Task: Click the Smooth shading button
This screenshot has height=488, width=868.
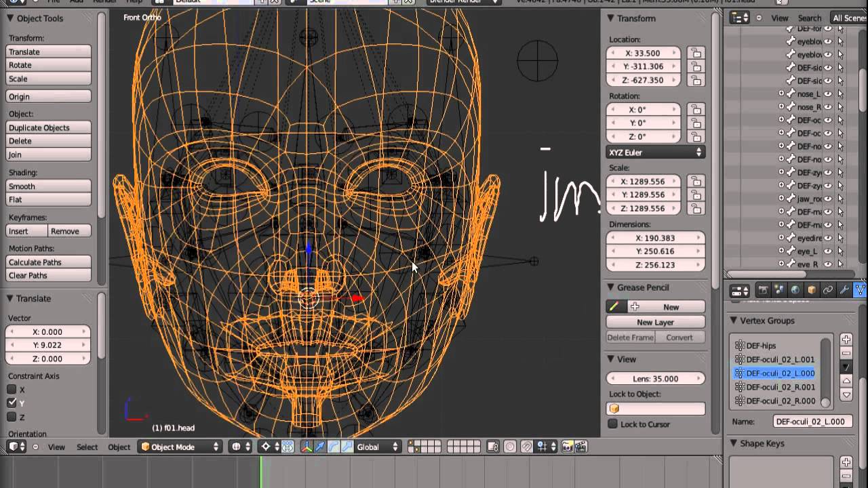Action: pos(48,186)
